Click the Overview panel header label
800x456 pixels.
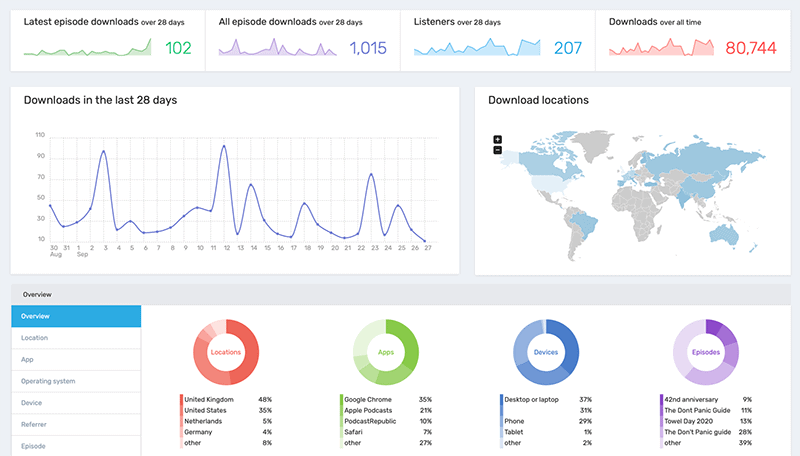click(37, 294)
